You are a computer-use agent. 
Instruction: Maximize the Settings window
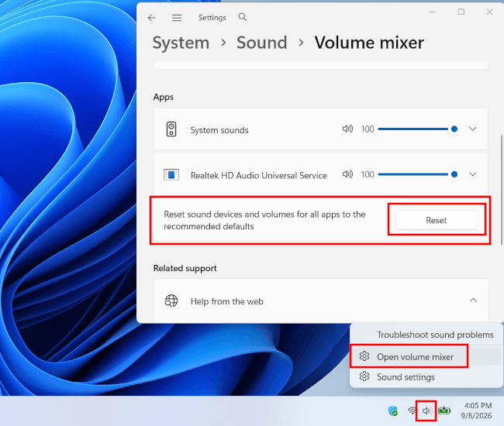[x=461, y=12]
